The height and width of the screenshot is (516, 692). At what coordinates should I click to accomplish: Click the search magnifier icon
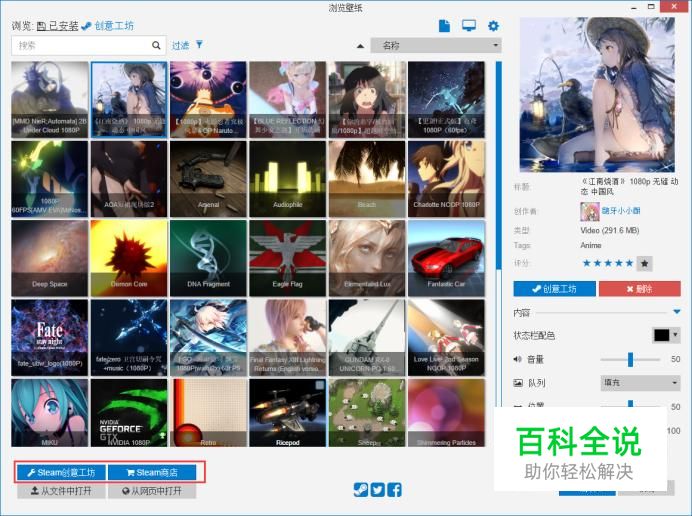tap(156, 45)
